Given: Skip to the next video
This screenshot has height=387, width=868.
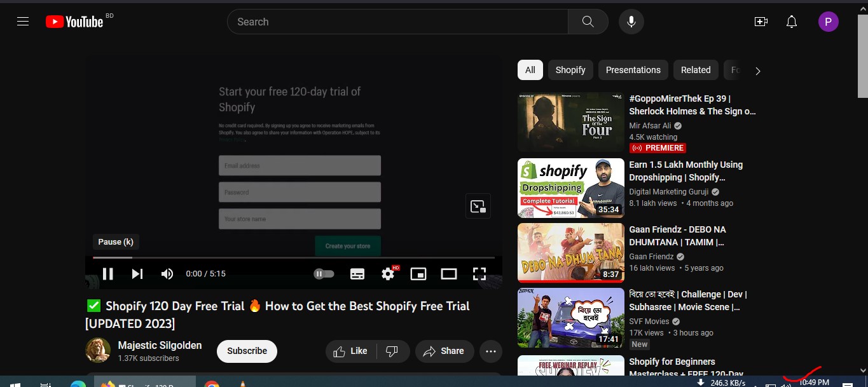Looking at the screenshot, I should [137, 274].
